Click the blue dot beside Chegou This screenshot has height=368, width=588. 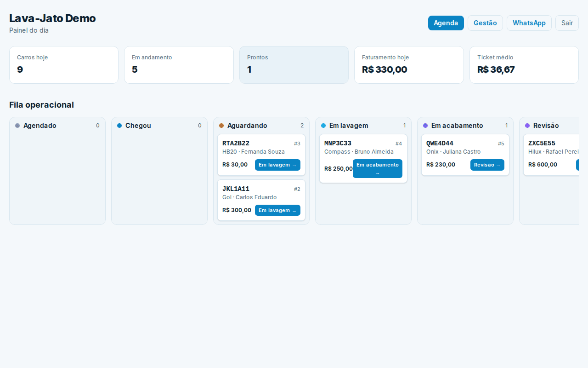119,126
